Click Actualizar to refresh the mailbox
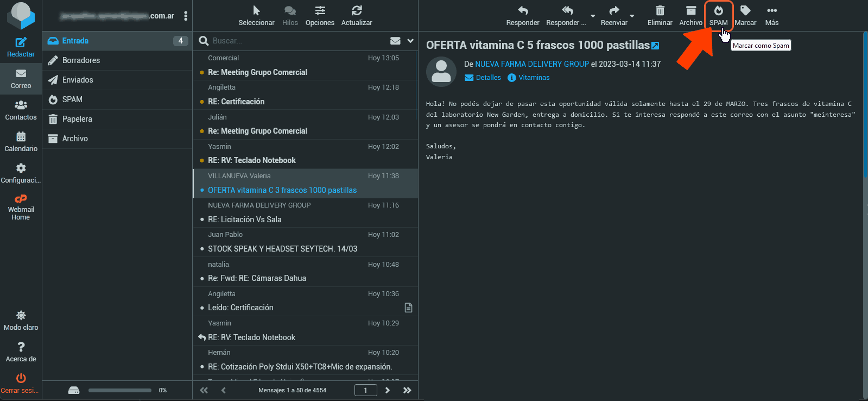The width and height of the screenshot is (868, 401). point(357,16)
